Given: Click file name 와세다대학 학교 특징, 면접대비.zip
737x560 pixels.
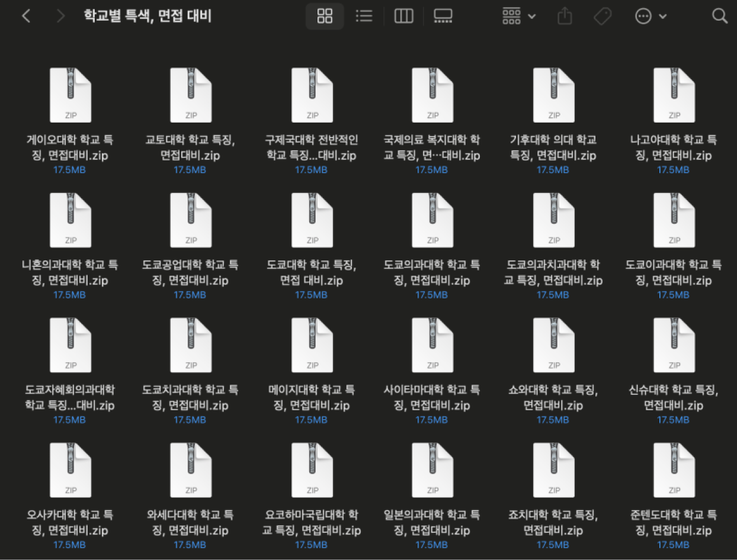Looking at the screenshot, I should click(190, 523).
